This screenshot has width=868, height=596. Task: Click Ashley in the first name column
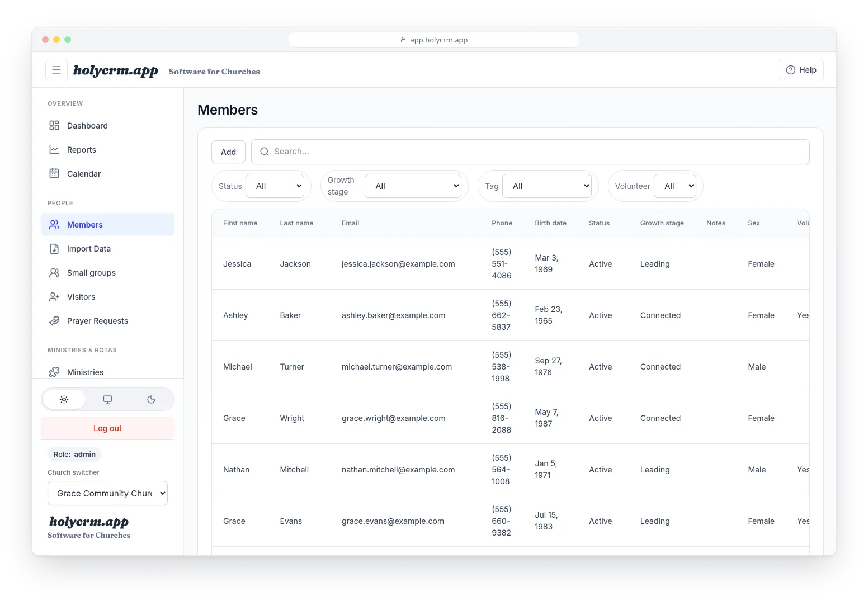pos(235,315)
